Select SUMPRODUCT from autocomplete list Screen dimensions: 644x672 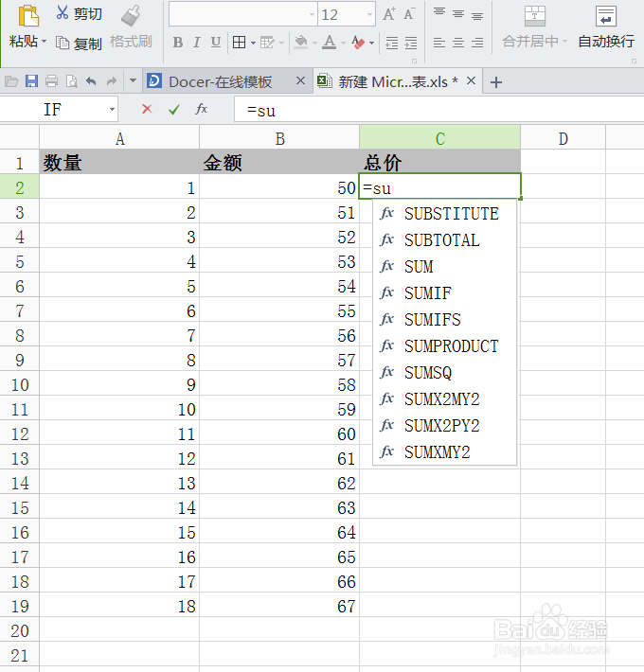[x=444, y=346]
